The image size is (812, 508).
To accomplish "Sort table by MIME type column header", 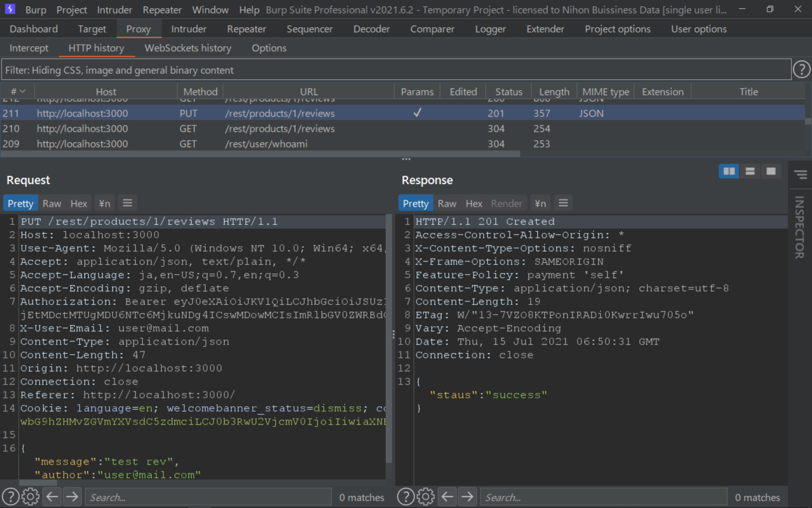I will tap(606, 91).
